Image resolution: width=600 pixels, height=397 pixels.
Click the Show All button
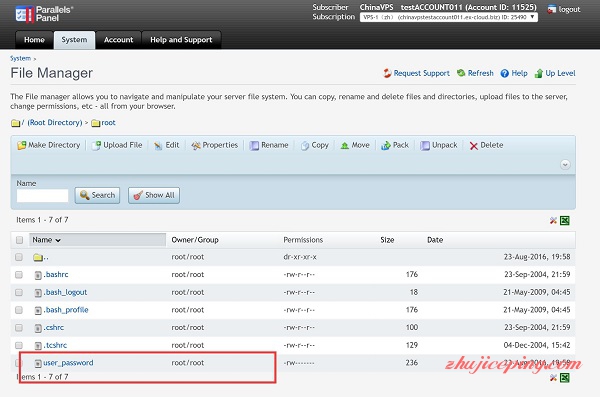point(154,195)
